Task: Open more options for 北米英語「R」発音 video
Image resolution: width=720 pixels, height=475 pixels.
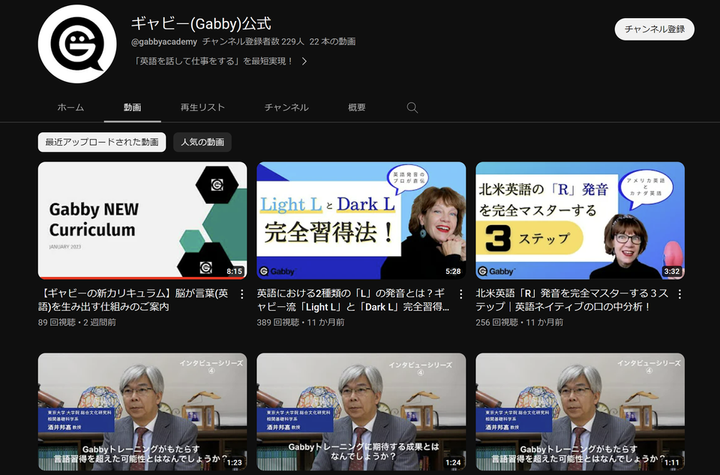Action: pos(680,294)
